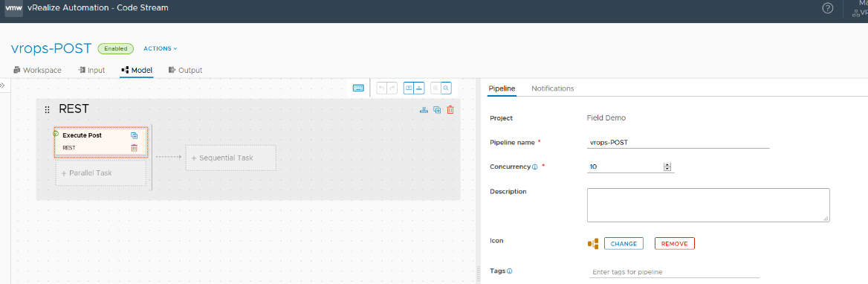The image size is (868, 284).
Task: Click the fit-to-screen canvas view icon
Action: (409, 88)
